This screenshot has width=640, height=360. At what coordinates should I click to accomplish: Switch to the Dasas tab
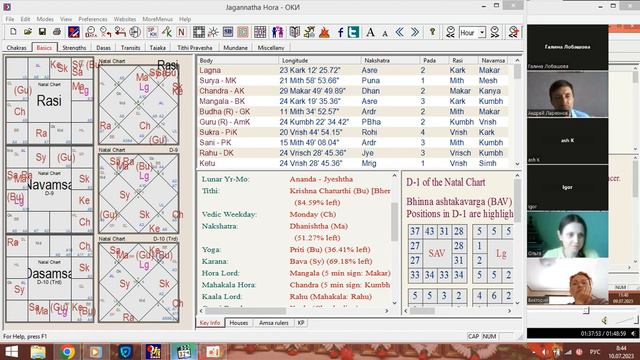tap(104, 47)
